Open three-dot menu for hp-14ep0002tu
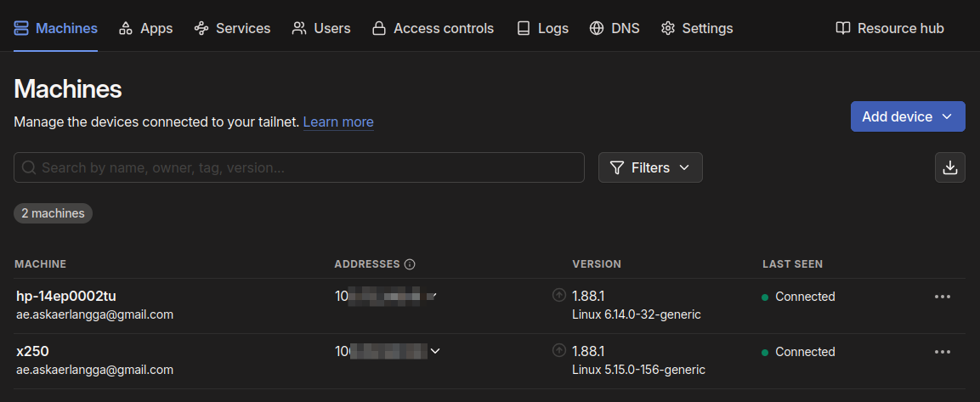This screenshot has height=402, width=980. (x=942, y=297)
